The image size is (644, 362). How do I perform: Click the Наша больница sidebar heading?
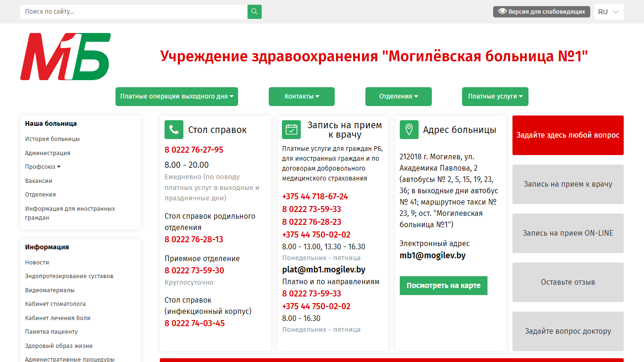tap(51, 123)
